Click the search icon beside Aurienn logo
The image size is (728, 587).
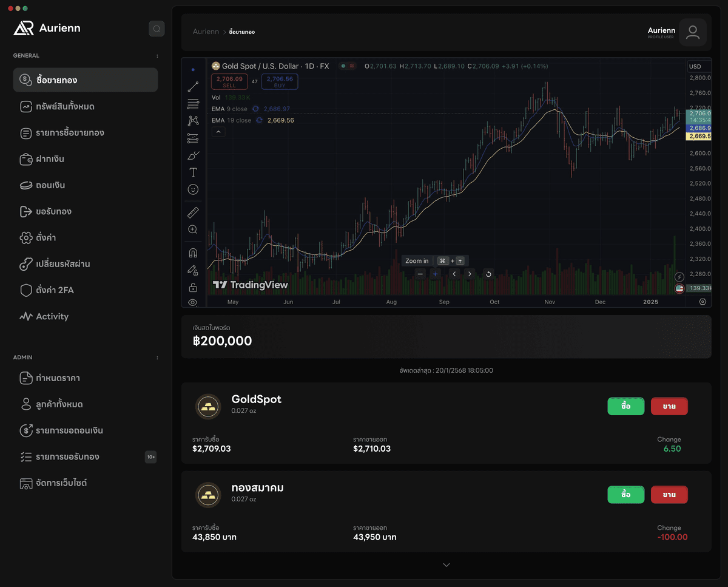click(x=157, y=29)
